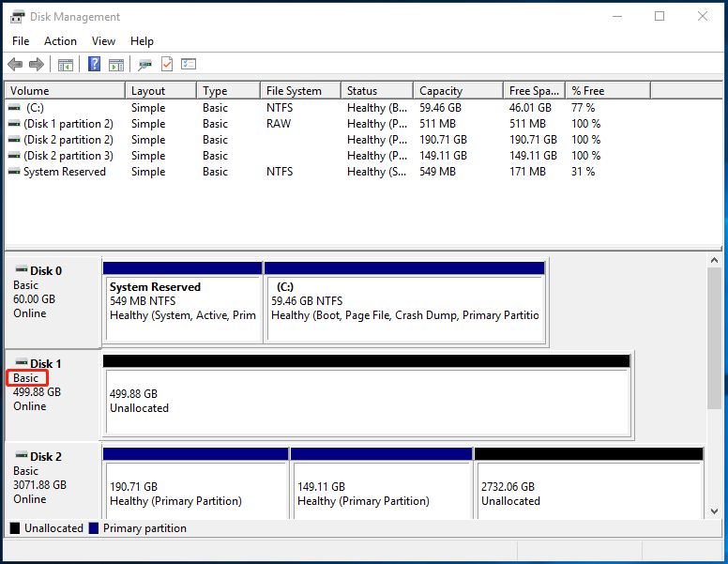Screen dimensions: 728x564
Task: Sort by the Volume column header
Action: (65, 91)
